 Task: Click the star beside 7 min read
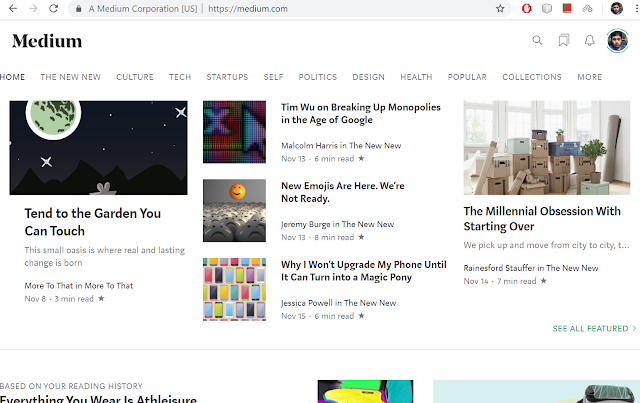[543, 281]
